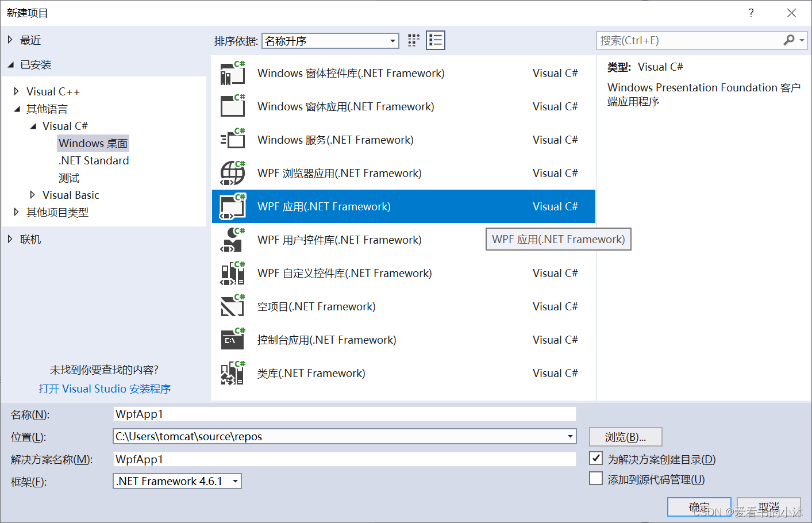Click the WPF App (.NET Framework) template icon
812x523 pixels.
tap(233, 206)
